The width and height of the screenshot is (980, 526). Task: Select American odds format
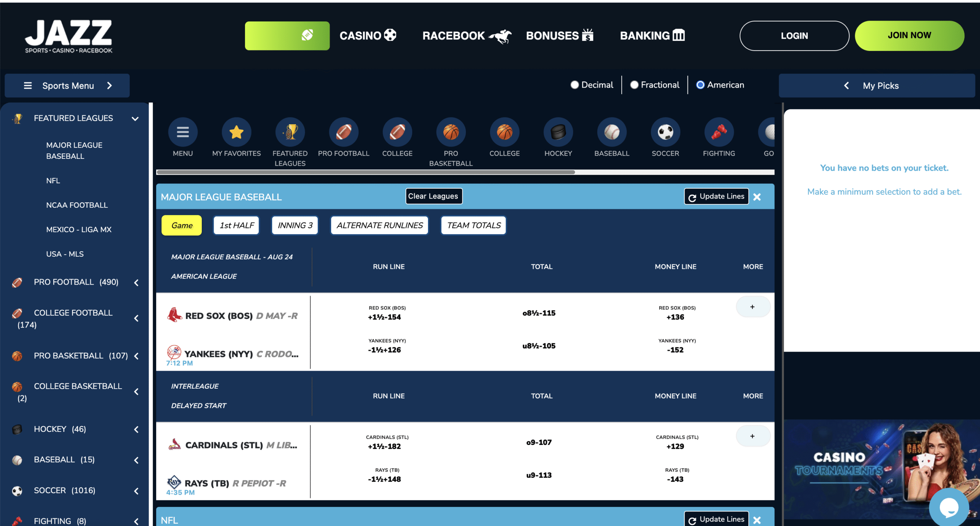pos(700,85)
